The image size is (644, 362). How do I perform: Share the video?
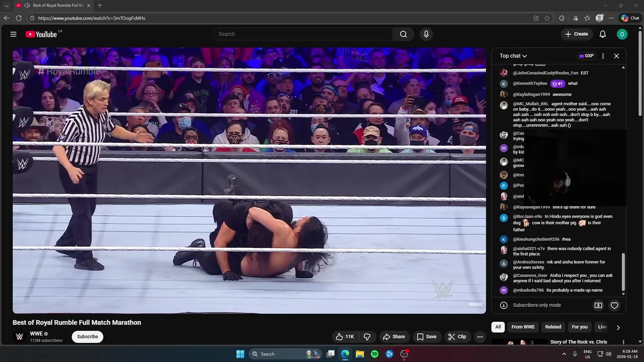pos(393,337)
